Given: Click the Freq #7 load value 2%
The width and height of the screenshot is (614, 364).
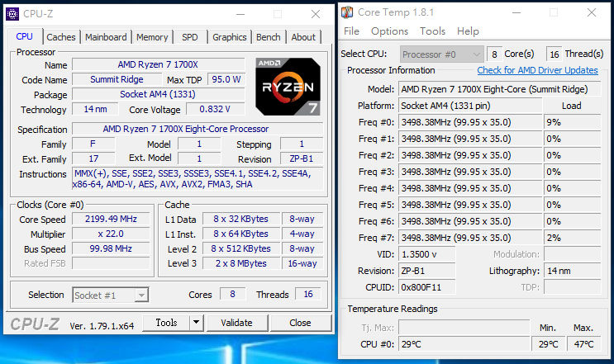Looking at the screenshot, I should click(572, 238).
